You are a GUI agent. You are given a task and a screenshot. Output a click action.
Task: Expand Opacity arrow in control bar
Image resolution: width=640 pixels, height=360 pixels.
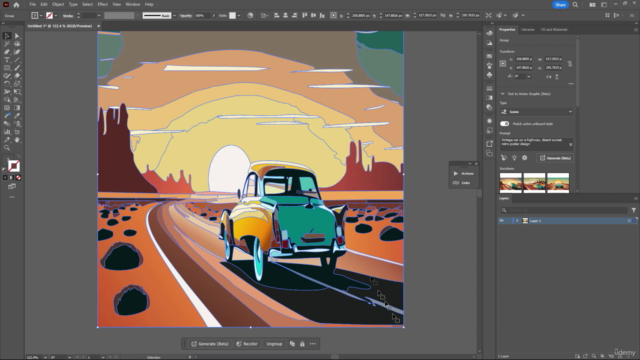213,16
